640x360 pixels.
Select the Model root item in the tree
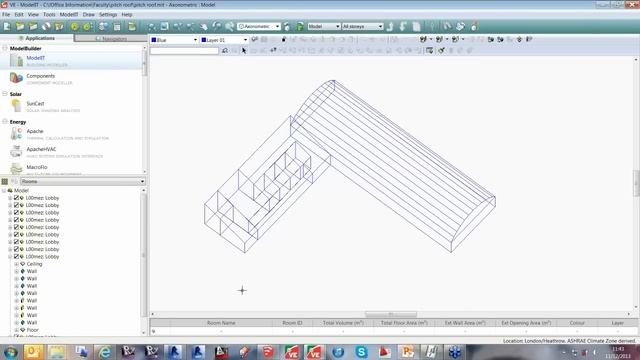tap(21, 191)
